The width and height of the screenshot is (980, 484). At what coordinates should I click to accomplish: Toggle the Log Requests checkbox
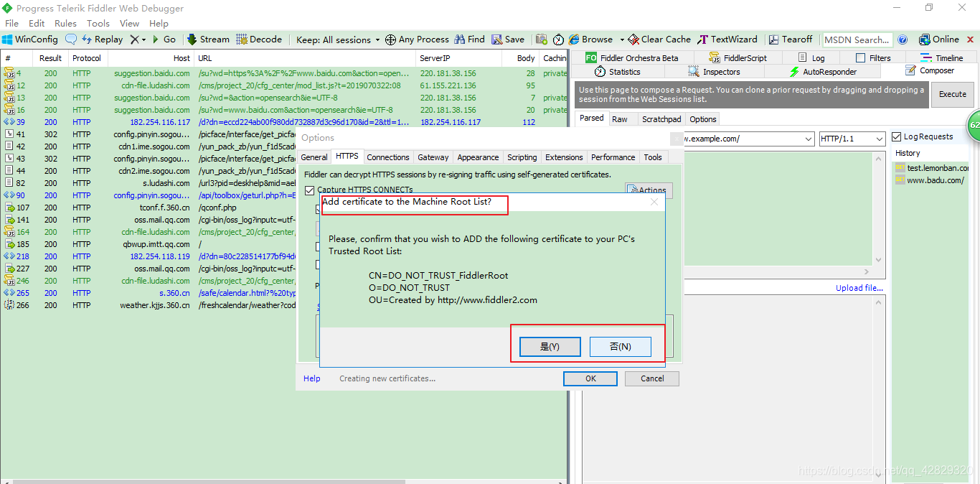tap(897, 136)
